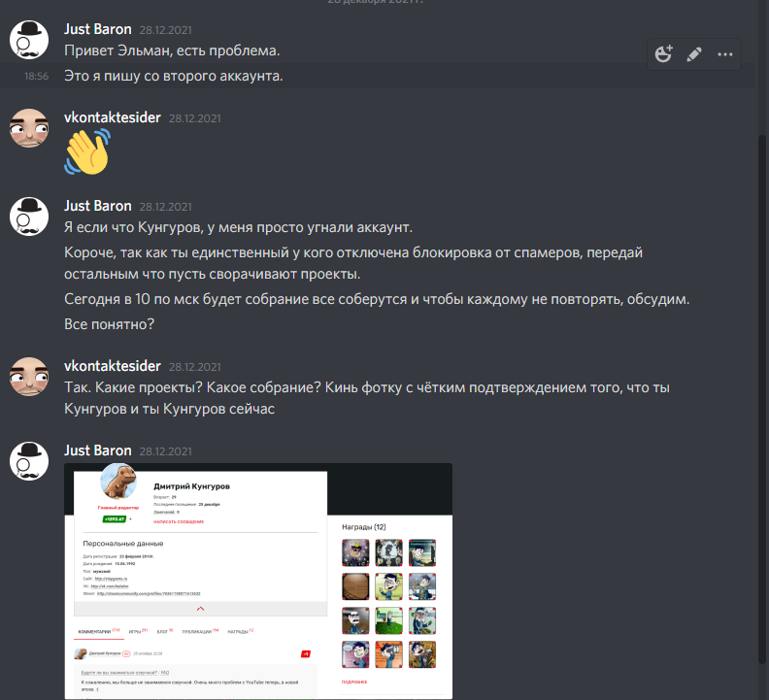Open the attached Дмитрий Кунгуров profile screenshot
769x700 pixels.
pyautogui.click(x=258, y=582)
